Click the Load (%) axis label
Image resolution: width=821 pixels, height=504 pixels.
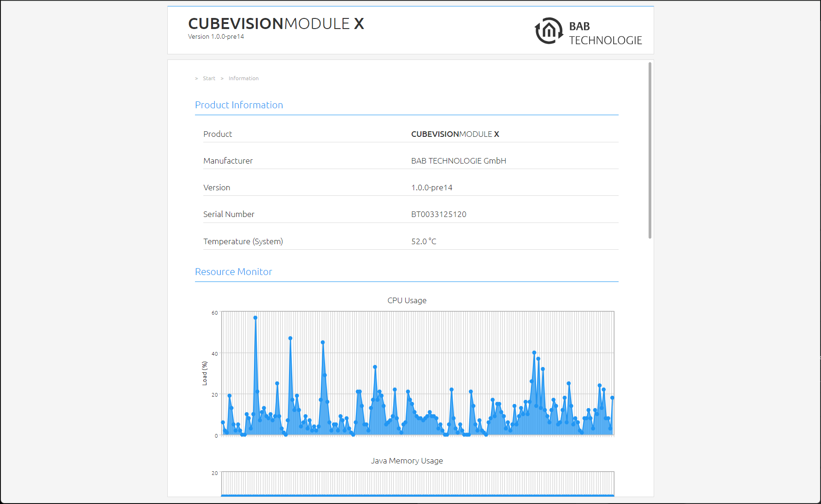(205, 373)
